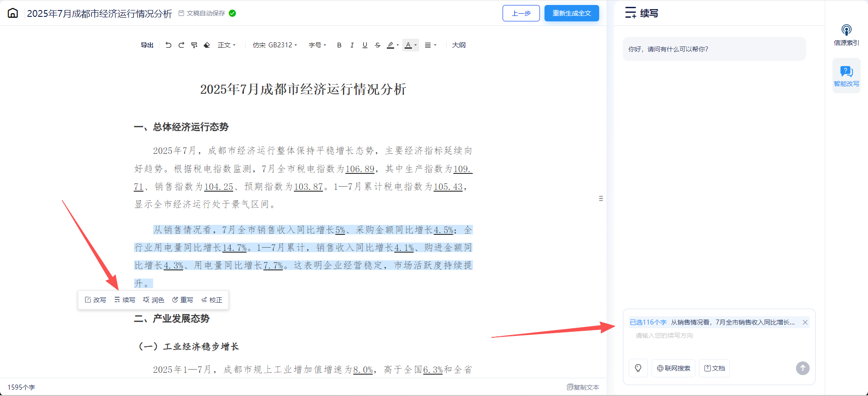
Task: Click the 上一步 previous step button
Action: 521,13
